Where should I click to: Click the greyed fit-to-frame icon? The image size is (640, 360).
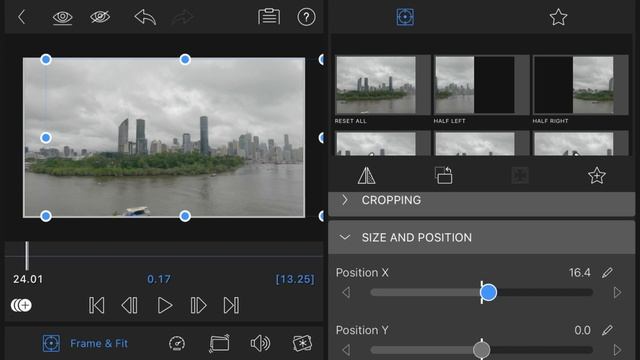click(x=520, y=176)
